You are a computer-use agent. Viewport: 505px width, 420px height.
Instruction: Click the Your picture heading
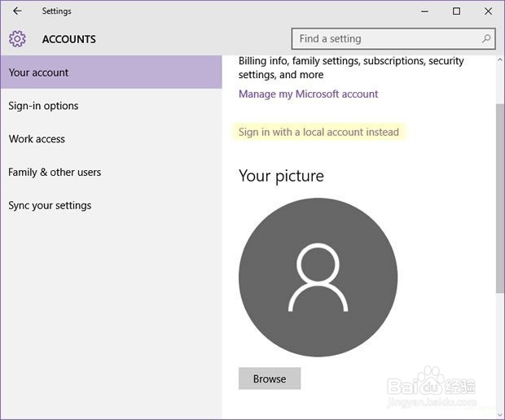(x=281, y=176)
